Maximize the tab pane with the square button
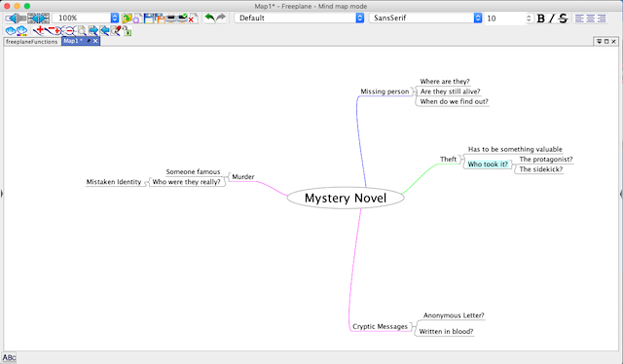The width and height of the screenshot is (623, 364). 606,41
